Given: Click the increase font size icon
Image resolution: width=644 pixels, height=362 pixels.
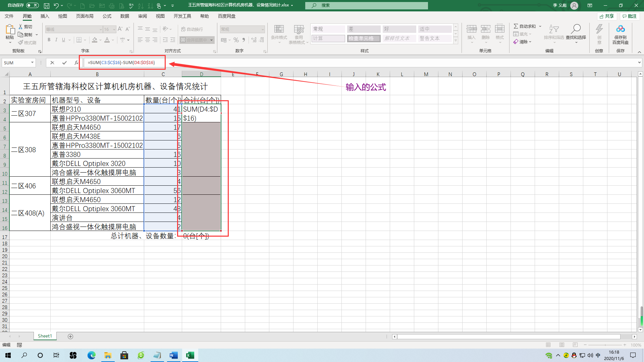Looking at the screenshot, I should [120, 29].
